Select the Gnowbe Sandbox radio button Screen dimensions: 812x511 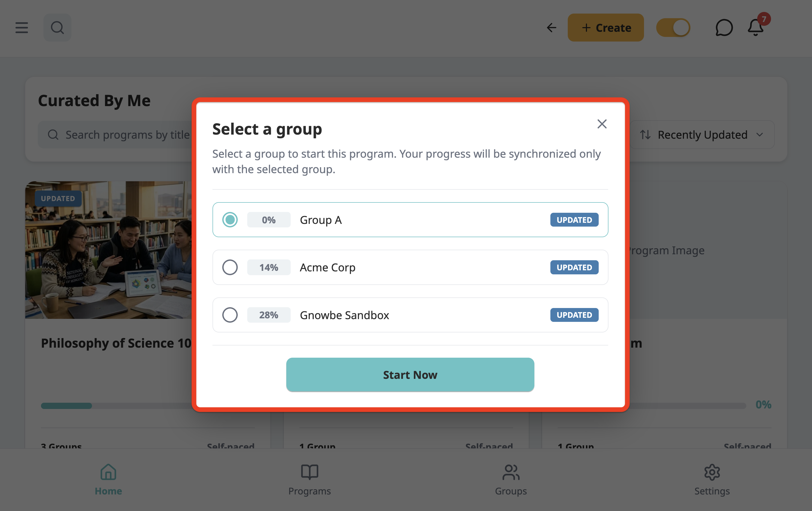(230, 315)
